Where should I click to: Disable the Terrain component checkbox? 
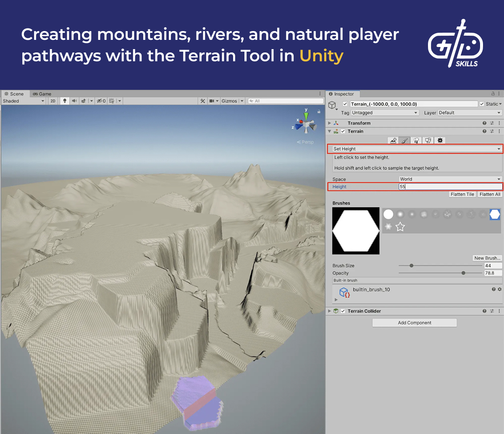(x=343, y=131)
